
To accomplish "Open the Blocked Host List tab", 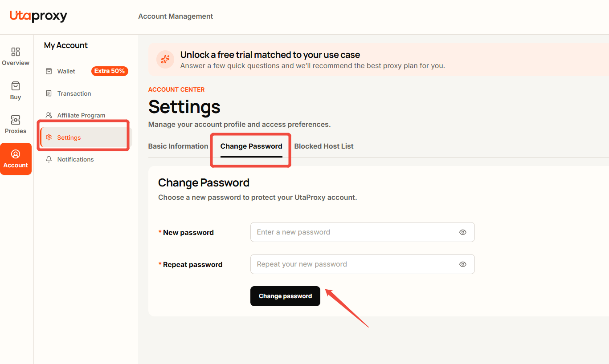I will (x=324, y=146).
